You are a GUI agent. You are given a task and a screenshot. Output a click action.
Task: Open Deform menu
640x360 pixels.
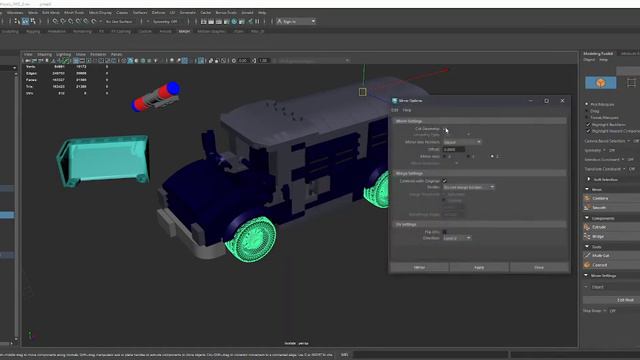[158, 13]
